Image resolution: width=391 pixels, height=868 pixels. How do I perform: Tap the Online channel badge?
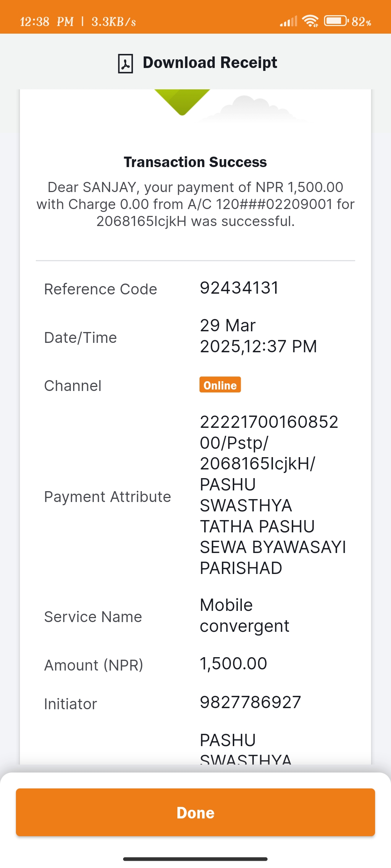click(x=220, y=385)
